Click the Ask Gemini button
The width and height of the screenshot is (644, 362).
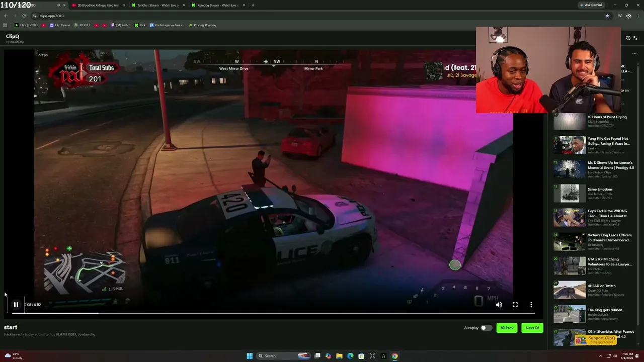coord(591,5)
